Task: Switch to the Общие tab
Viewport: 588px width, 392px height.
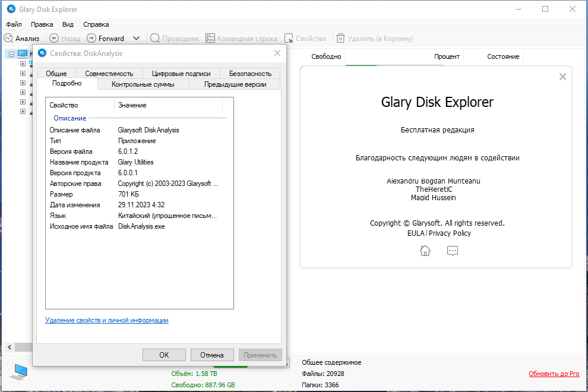Action: [x=56, y=74]
